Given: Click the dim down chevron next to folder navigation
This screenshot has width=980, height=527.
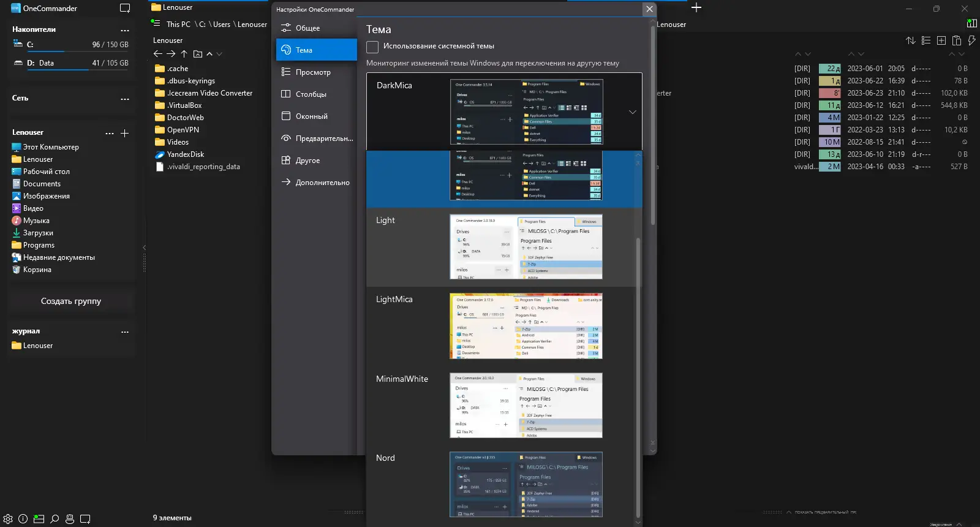Looking at the screenshot, I should [219, 54].
